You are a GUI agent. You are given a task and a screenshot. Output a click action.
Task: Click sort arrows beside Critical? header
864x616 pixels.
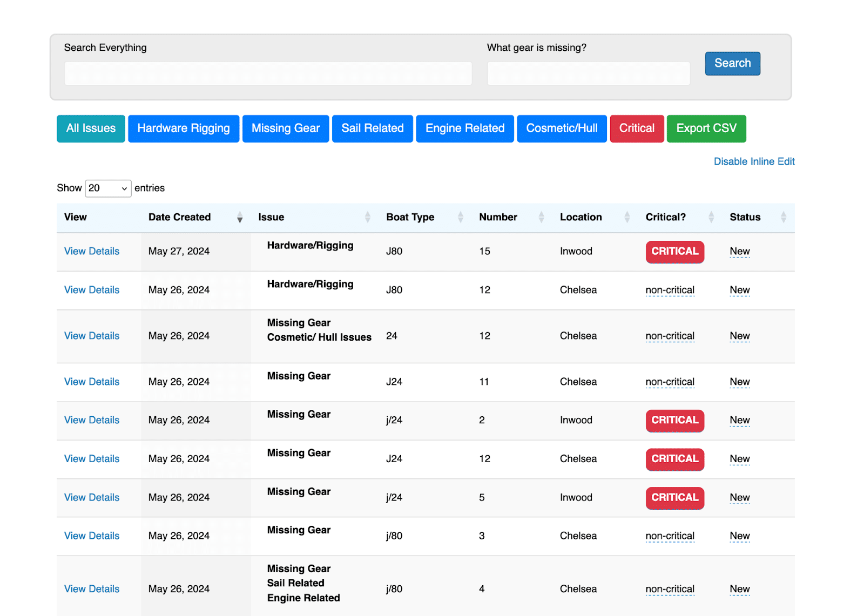711,218
